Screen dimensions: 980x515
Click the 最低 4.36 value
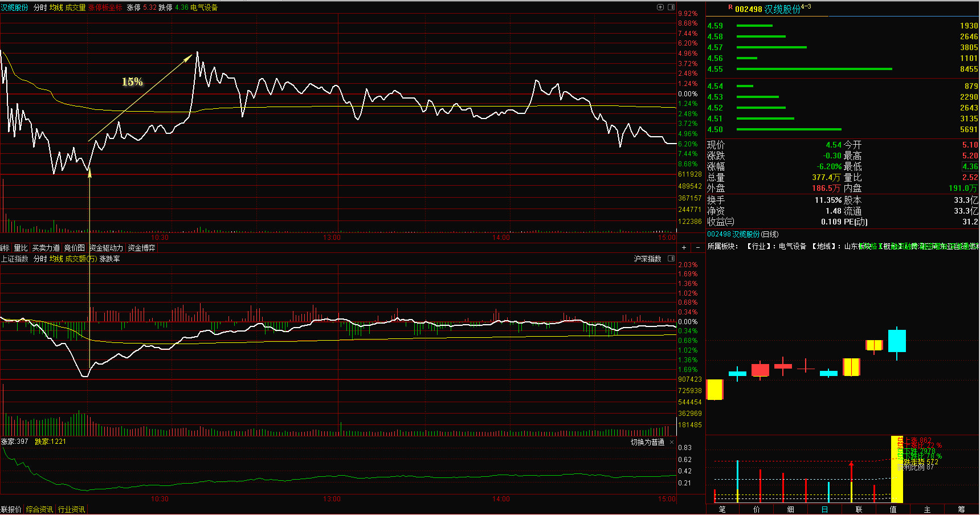970,166
